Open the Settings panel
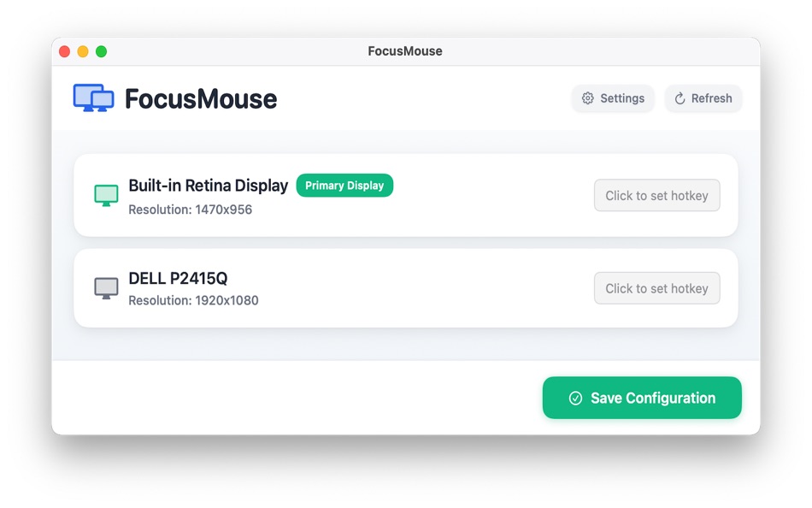 click(x=613, y=98)
